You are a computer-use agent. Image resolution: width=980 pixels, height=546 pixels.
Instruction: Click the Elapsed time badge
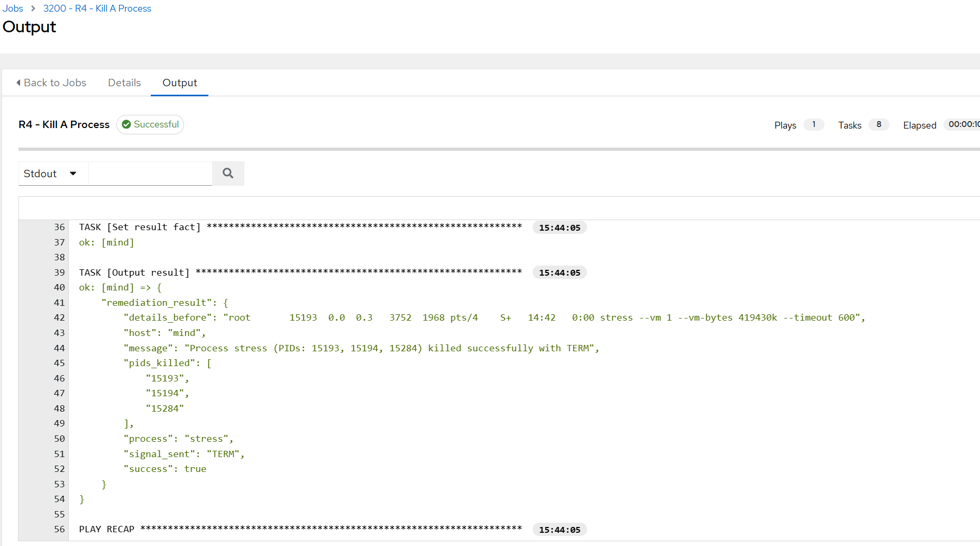coord(962,124)
